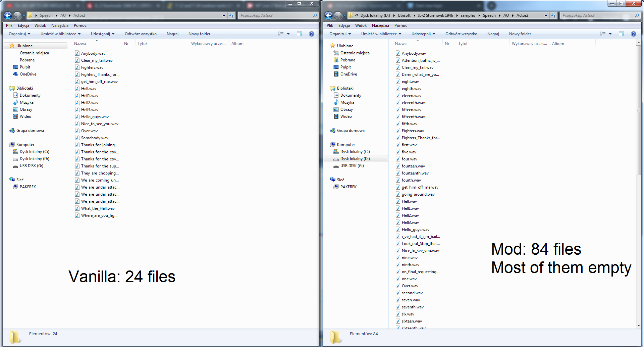The image size is (644, 347).
Task: Change view icon in right window toolbar
Action: point(603,34)
